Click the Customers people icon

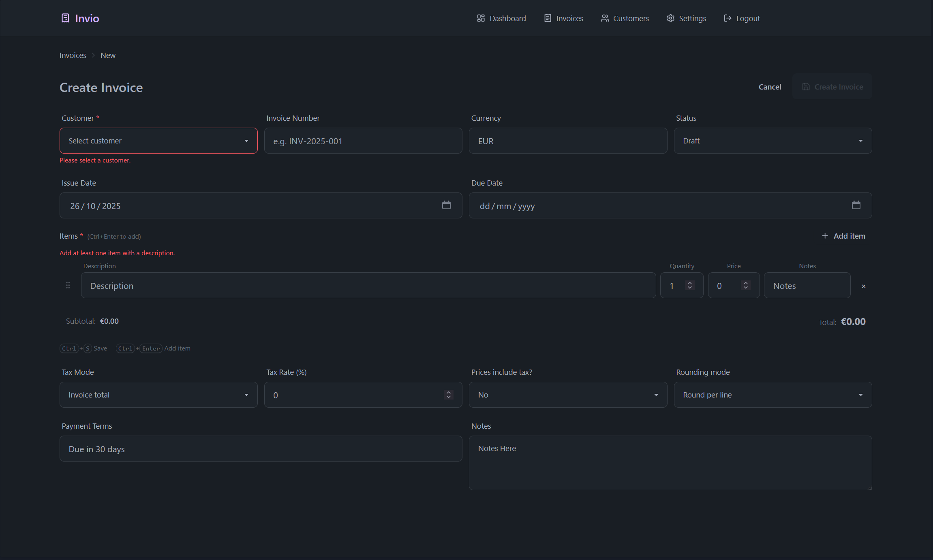click(605, 18)
